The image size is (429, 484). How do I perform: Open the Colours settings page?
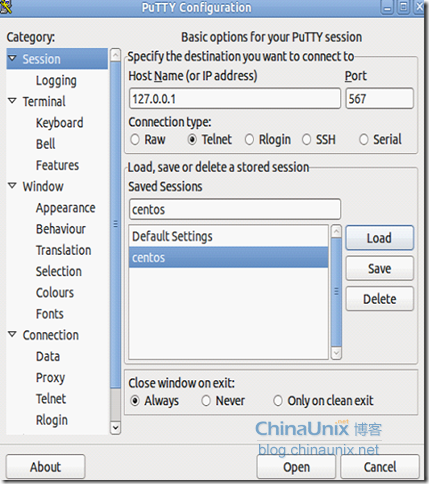tap(55, 293)
